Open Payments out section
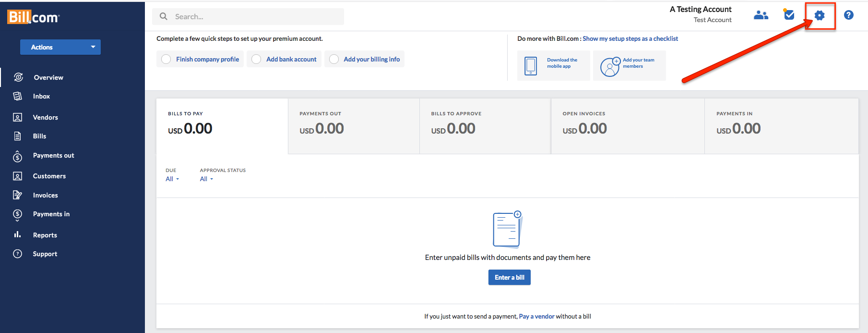 coord(53,155)
